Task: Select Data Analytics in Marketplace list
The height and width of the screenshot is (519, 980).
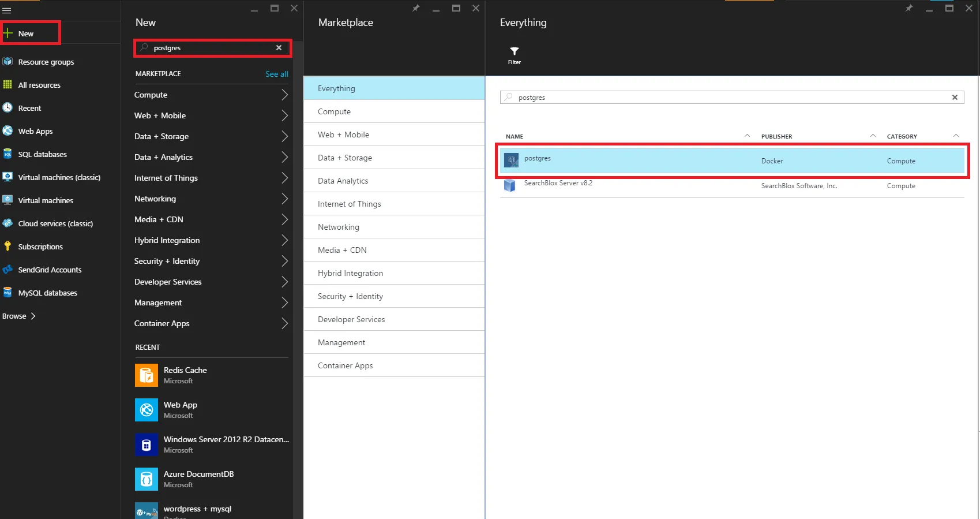Action: pos(343,181)
